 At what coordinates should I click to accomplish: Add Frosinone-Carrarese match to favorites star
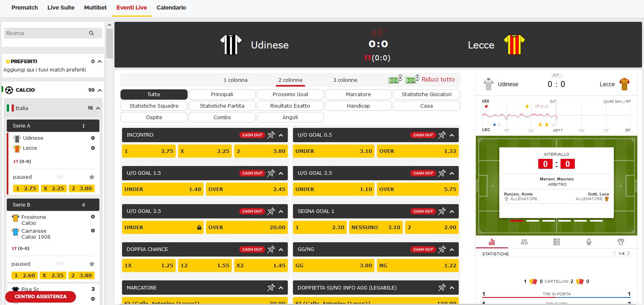(x=92, y=264)
